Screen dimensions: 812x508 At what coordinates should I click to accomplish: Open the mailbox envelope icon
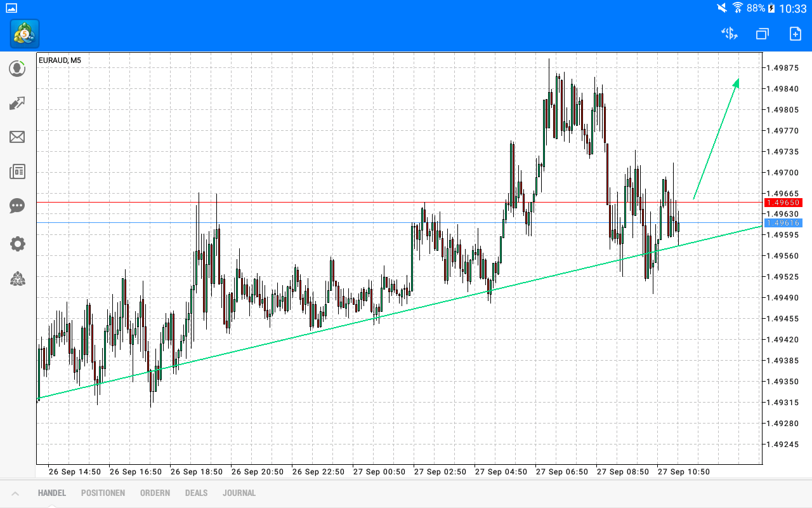coord(17,137)
